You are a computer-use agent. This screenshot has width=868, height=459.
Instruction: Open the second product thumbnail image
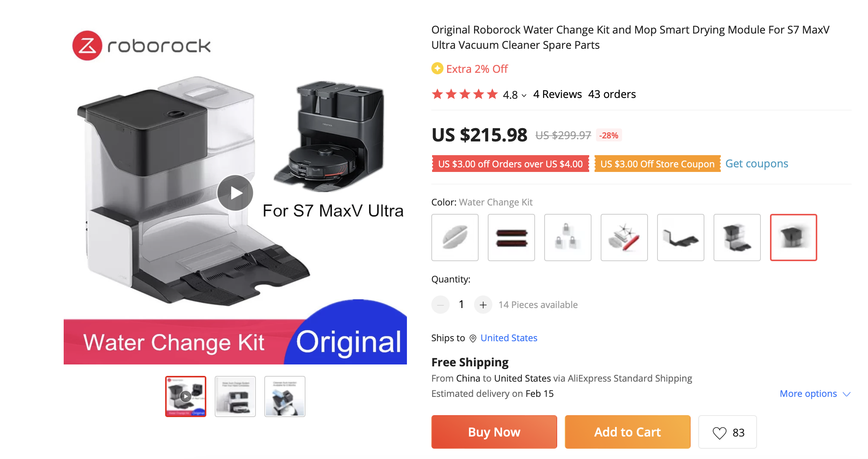coord(235,396)
